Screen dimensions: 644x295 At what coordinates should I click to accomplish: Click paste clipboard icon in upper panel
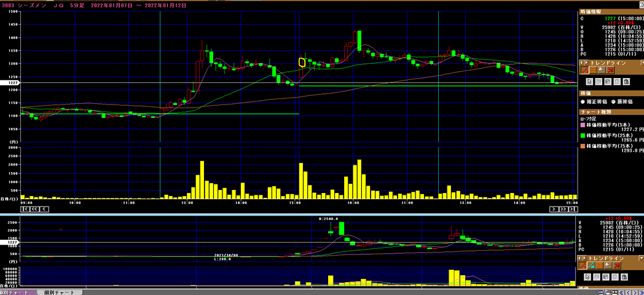(x=626, y=81)
